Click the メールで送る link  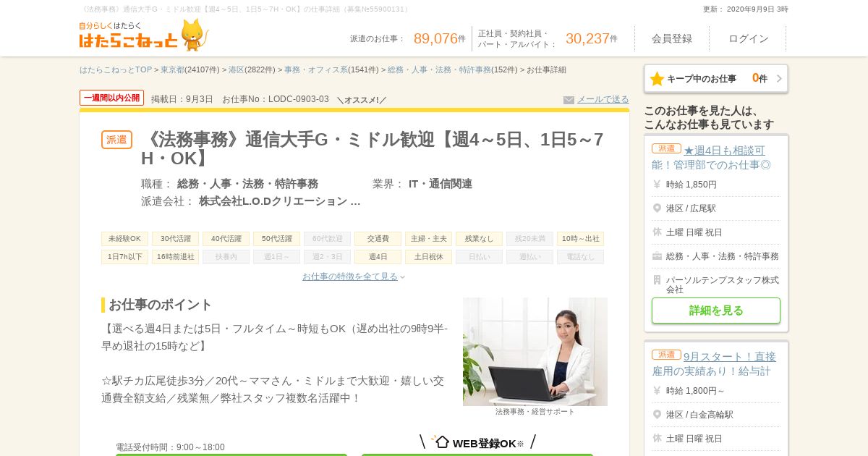coord(603,99)
